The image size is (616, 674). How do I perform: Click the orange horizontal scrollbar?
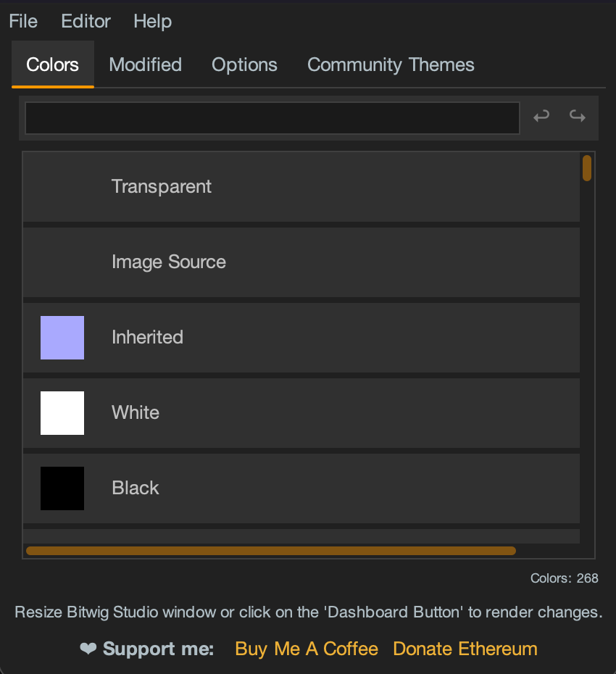[271, 551]
